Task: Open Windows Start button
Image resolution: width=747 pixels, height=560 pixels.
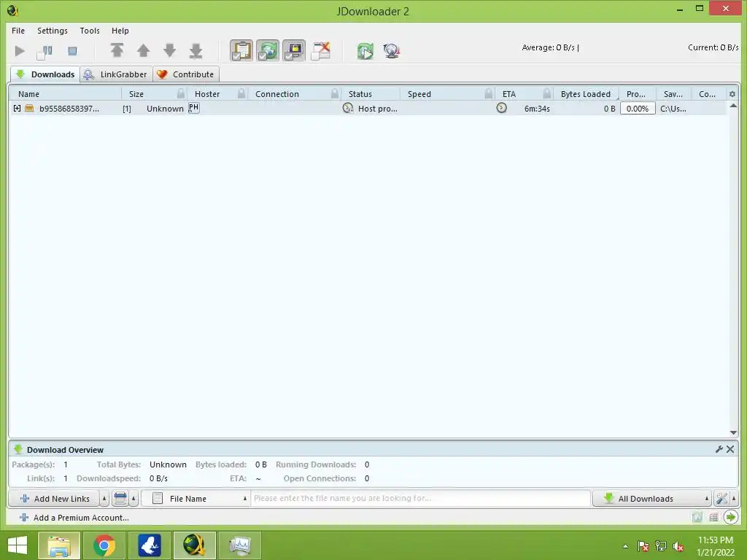Action: pyautogui.click(x=18, y=545)
